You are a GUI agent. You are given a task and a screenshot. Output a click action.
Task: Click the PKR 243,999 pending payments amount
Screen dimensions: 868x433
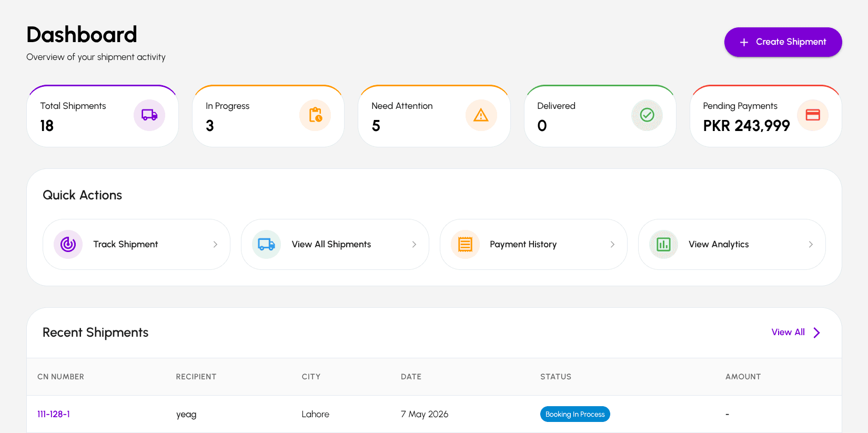point(746,126)
